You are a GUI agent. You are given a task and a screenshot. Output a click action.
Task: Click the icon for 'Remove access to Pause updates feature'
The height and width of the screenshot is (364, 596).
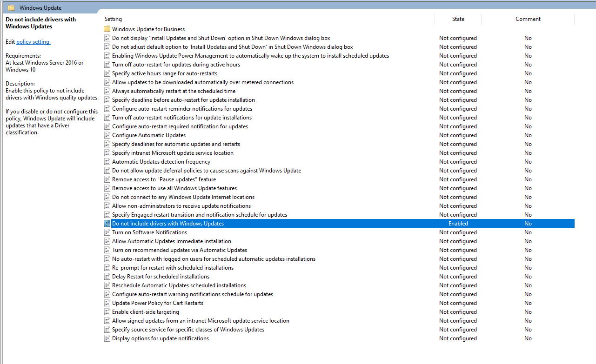(x=107, y=179)
